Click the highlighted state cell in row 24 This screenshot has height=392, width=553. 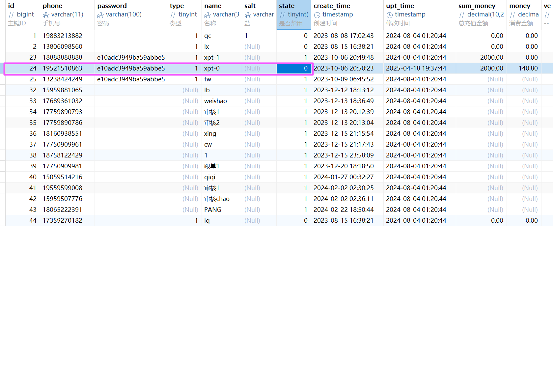click(x=294, y=68)
